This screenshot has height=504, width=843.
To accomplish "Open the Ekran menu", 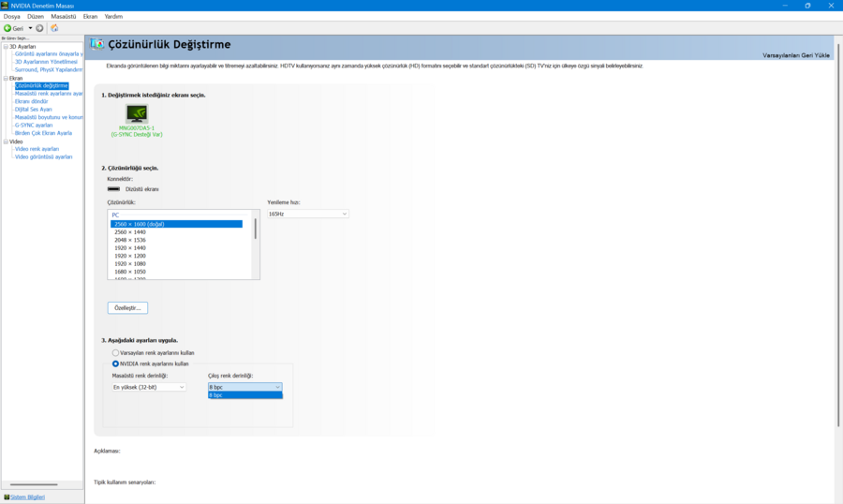I will pyautogui.click(x=90, y=17).
